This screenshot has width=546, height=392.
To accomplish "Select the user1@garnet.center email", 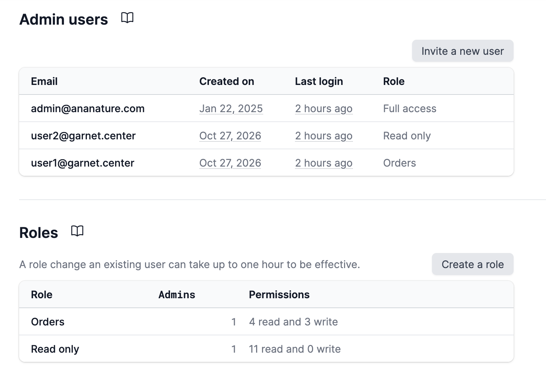I will coord(82,163).
